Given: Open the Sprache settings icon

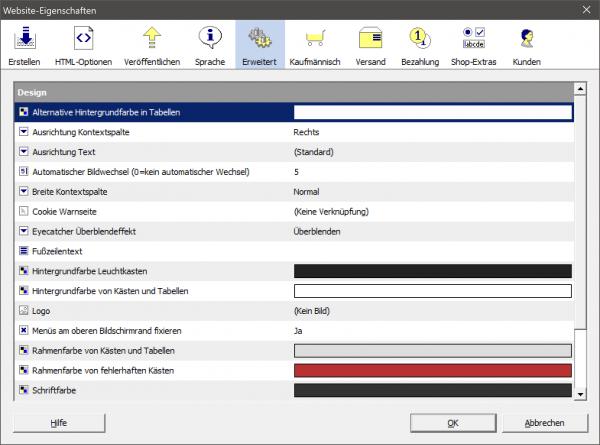Looking at the screenshot, I should click(209, 46).
